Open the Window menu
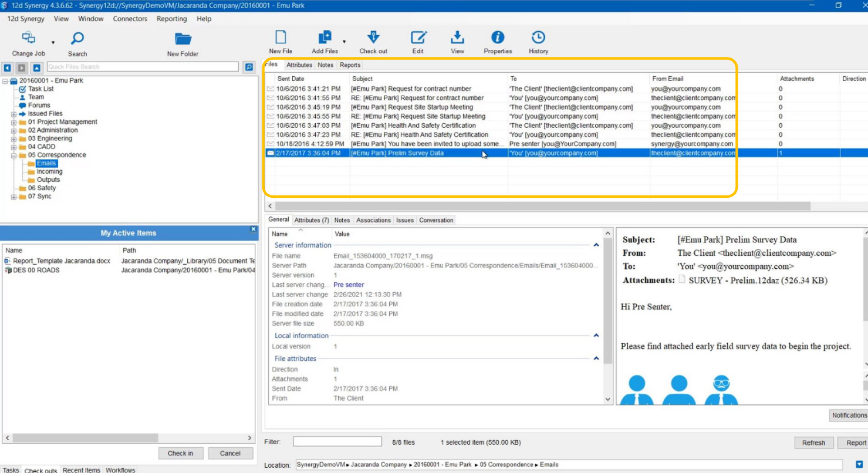868x473 pixels. click(x=91, y=19)
